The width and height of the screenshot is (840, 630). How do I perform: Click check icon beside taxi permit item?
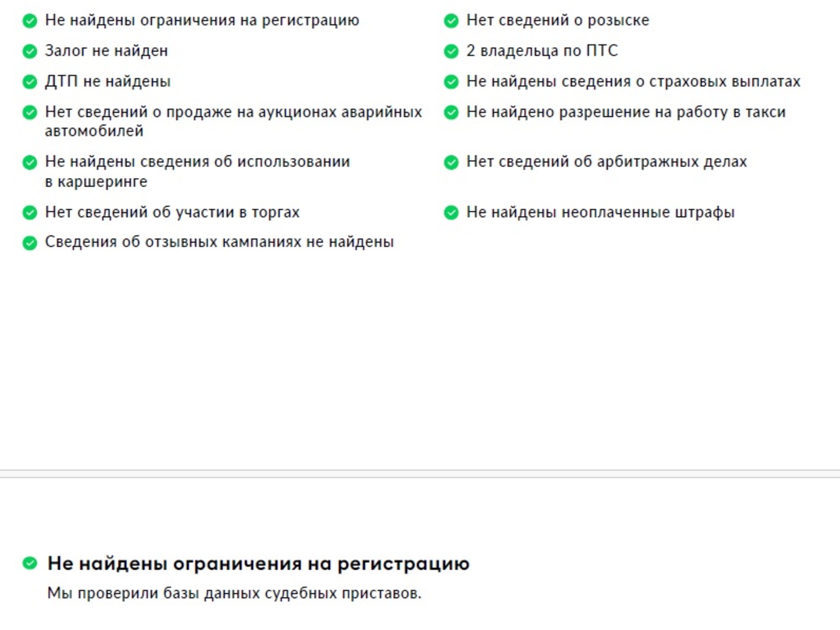[451, 112]
